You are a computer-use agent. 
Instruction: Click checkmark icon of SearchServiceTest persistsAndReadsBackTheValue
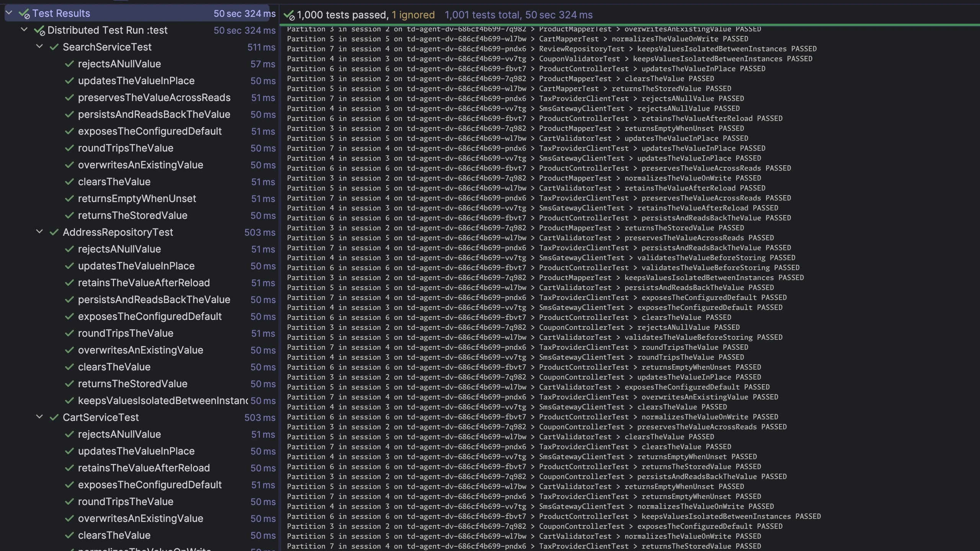click(x=69, y=114)
